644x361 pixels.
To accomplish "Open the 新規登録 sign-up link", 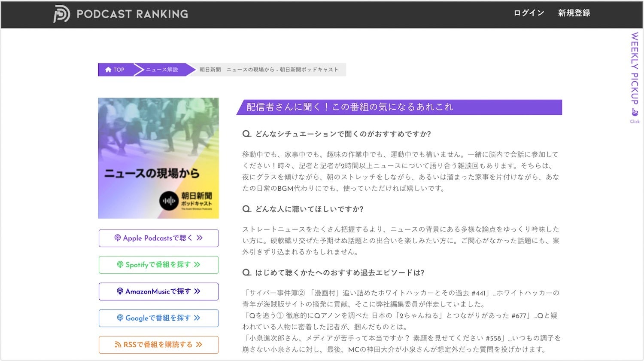I will 574,13.
